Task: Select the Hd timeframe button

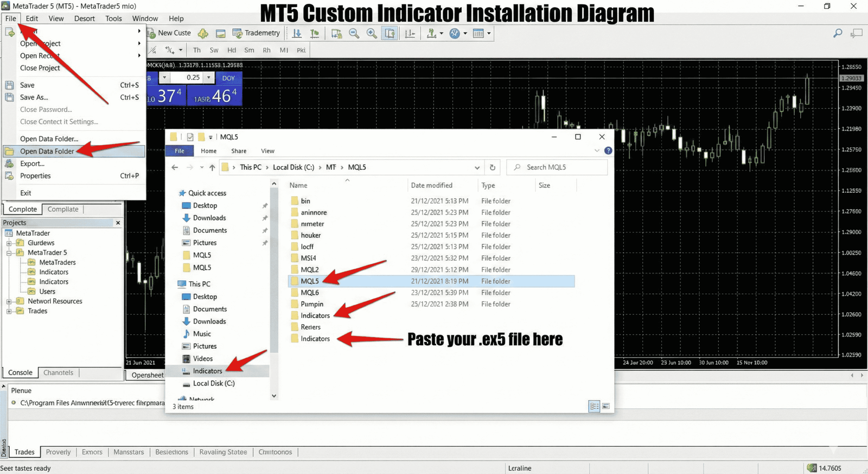Action: point(232,50)
